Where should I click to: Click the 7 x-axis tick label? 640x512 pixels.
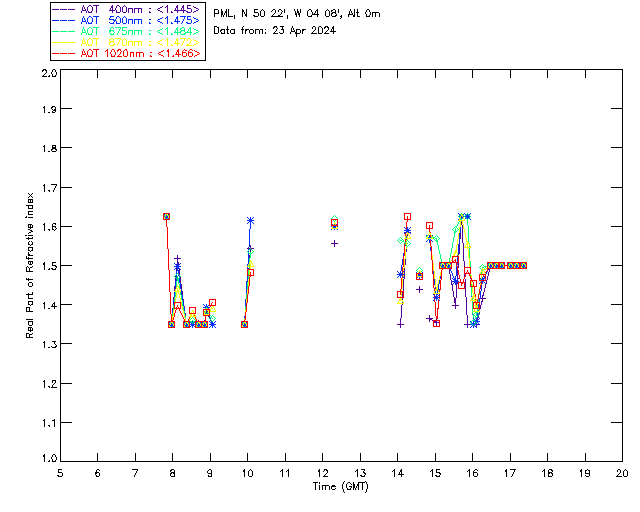[135, 473]
